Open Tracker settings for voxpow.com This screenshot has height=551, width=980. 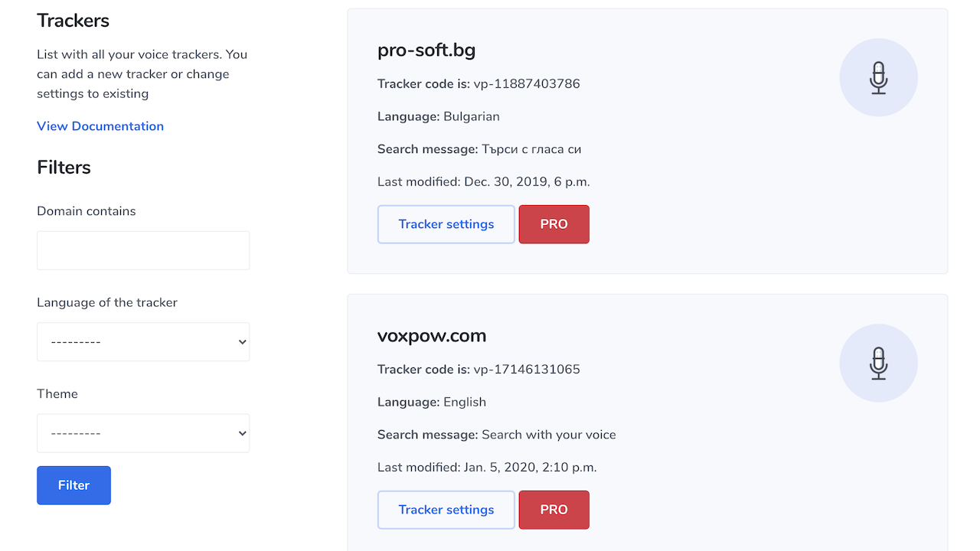446,510
